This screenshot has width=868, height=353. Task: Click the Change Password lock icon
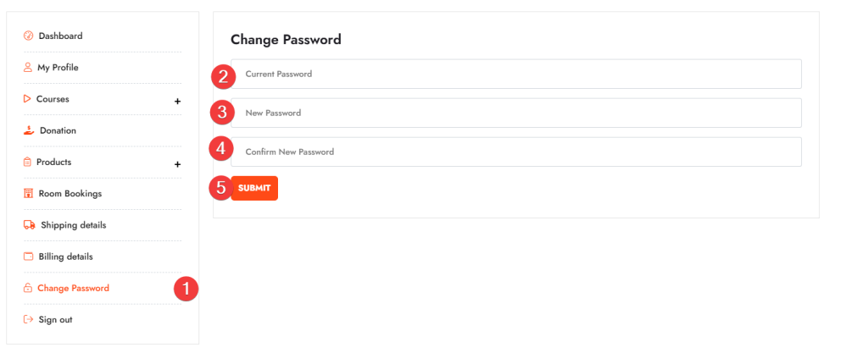pyautogui.click(x=28, y=289)
